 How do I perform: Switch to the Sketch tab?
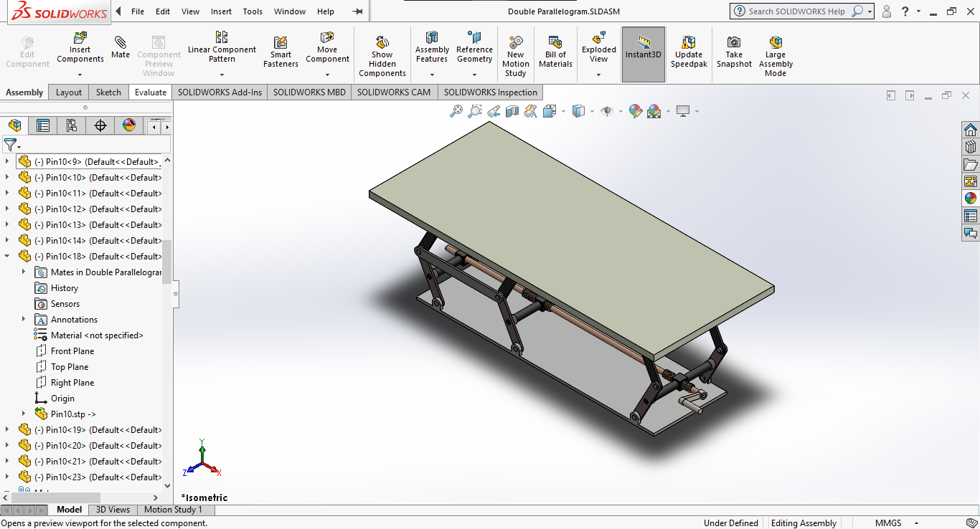tap(108, 92)
